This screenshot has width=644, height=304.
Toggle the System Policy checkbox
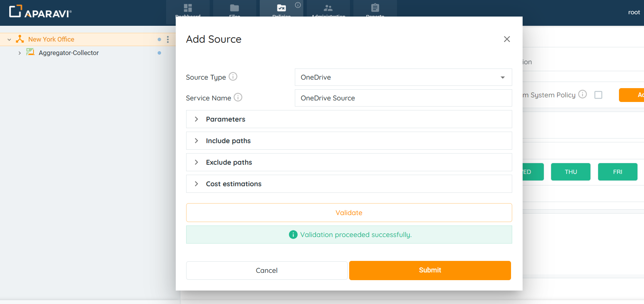[598, 95]
